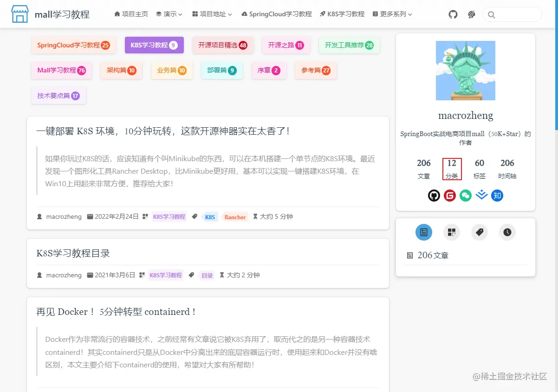Open the 60 标签 stat

[480, 169]
